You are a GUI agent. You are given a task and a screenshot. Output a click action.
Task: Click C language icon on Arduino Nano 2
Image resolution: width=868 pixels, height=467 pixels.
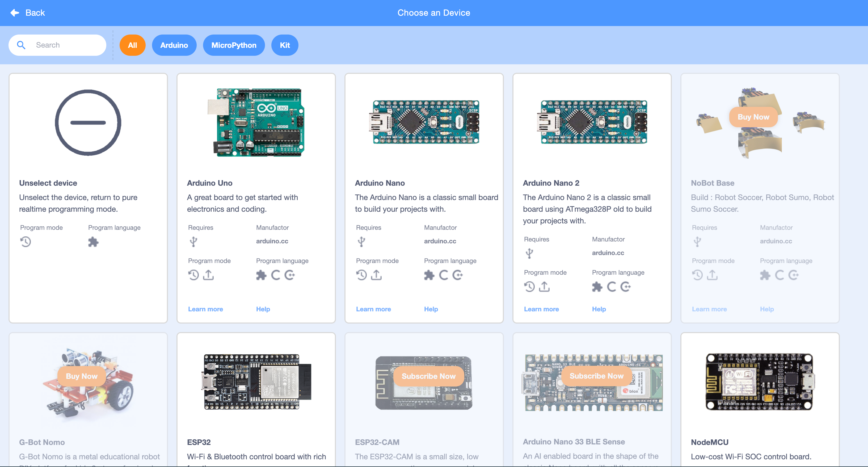612,287
